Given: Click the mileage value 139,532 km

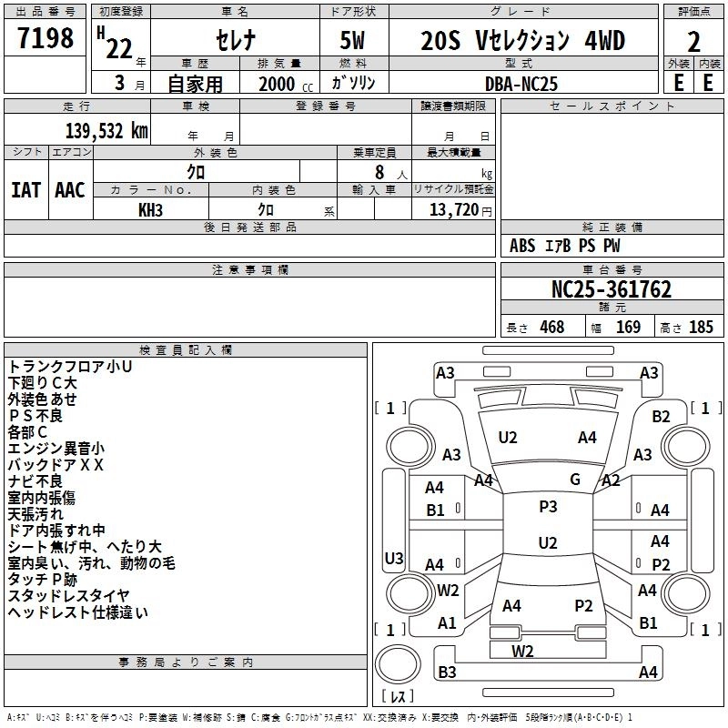Looking at the screenshot, I should click(x=106, y=131).
